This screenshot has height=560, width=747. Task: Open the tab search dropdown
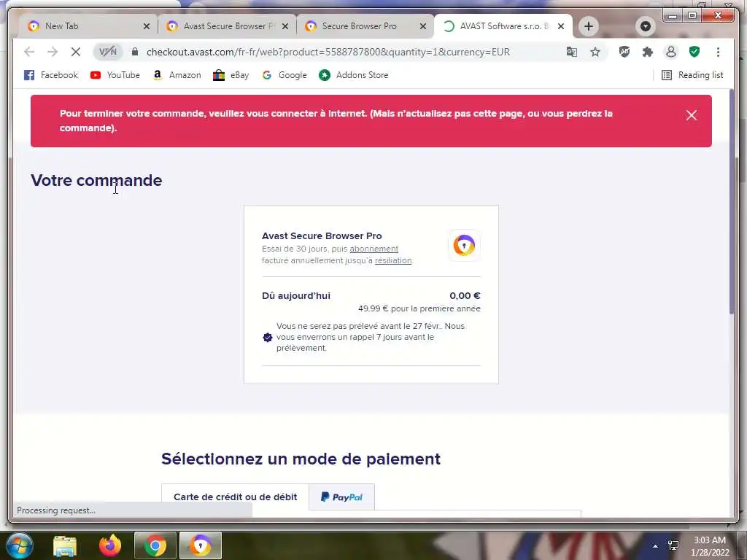[x=645, y=26]
